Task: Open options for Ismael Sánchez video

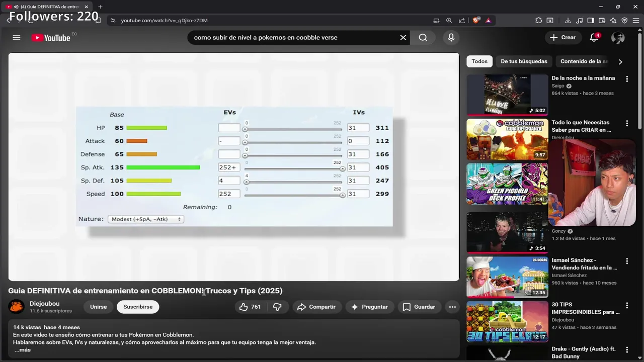Action: pyautogui.click(x=627, y=261)
